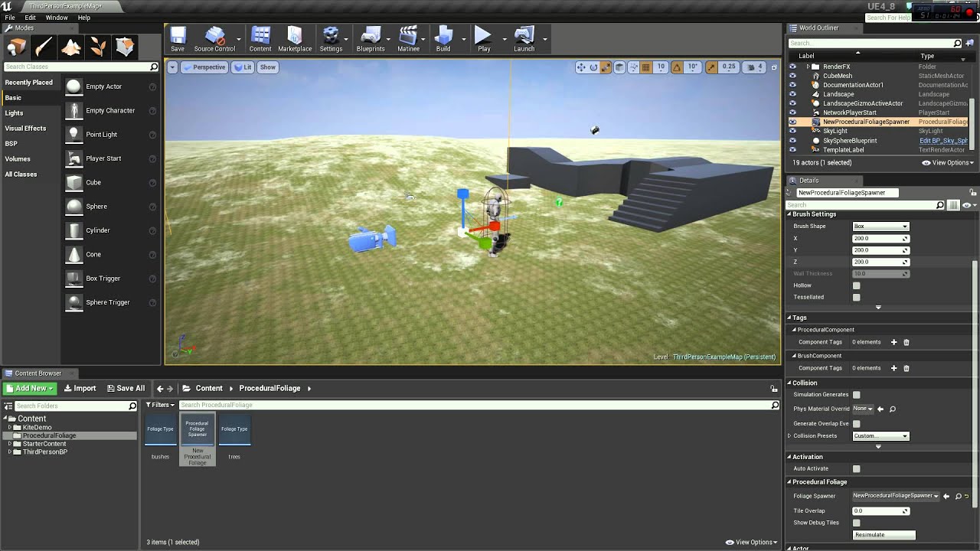
Task: Open editor Settings toolbar icon
Action: 331,39
